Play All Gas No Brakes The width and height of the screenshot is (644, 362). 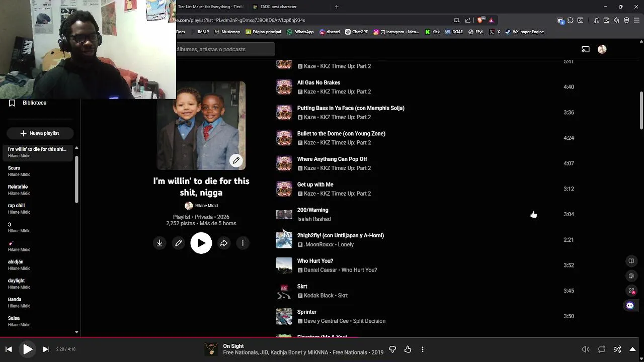pyautogui.click(x=284, y=87)
